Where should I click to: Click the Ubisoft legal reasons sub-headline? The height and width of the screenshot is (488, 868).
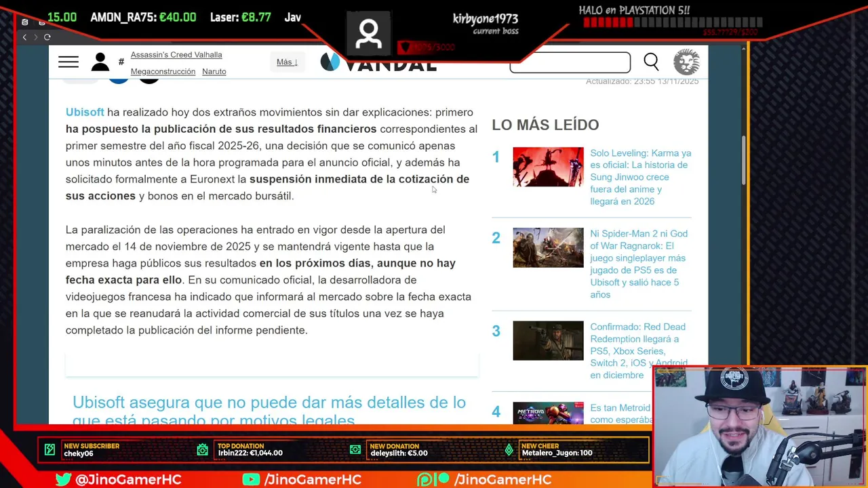click(x=269, y=410)
